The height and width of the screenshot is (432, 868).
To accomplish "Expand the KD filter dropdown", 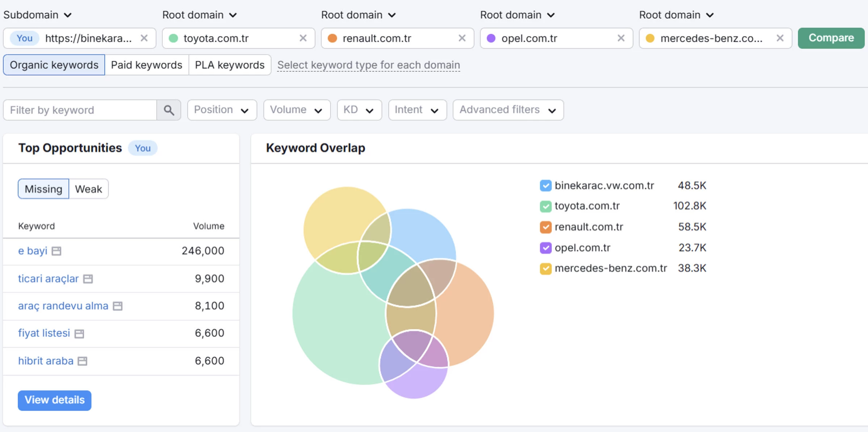I will click(x=359, y=110).
